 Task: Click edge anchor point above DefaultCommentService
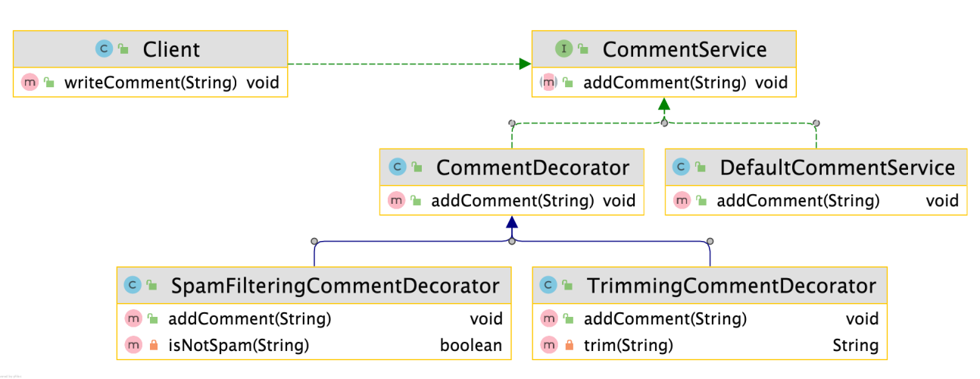click(816, 123)
